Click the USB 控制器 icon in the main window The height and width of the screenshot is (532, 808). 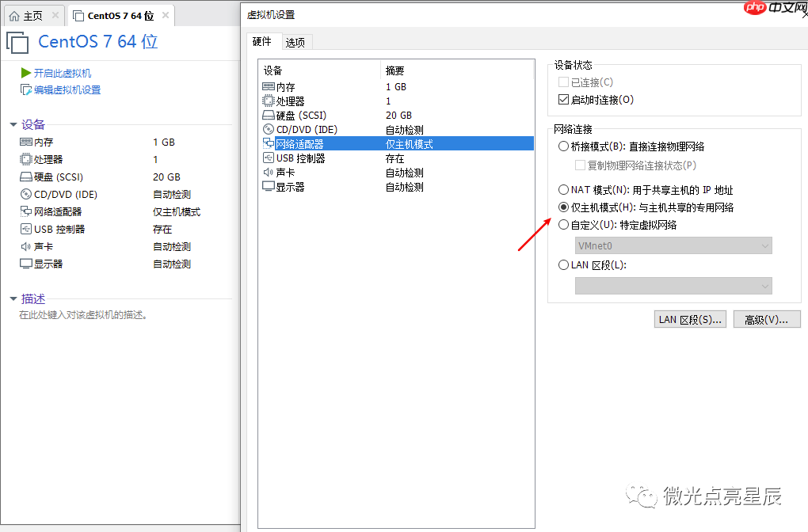click(26, 229)
